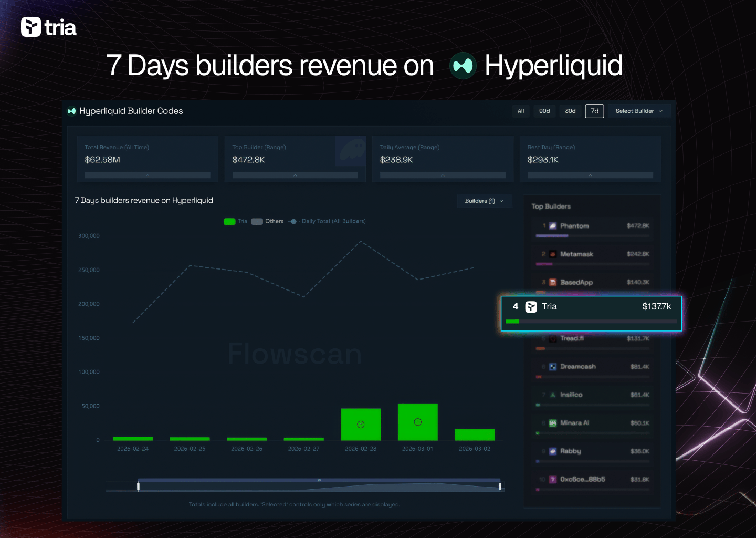Click the Insilico icon

coord(552,395)
